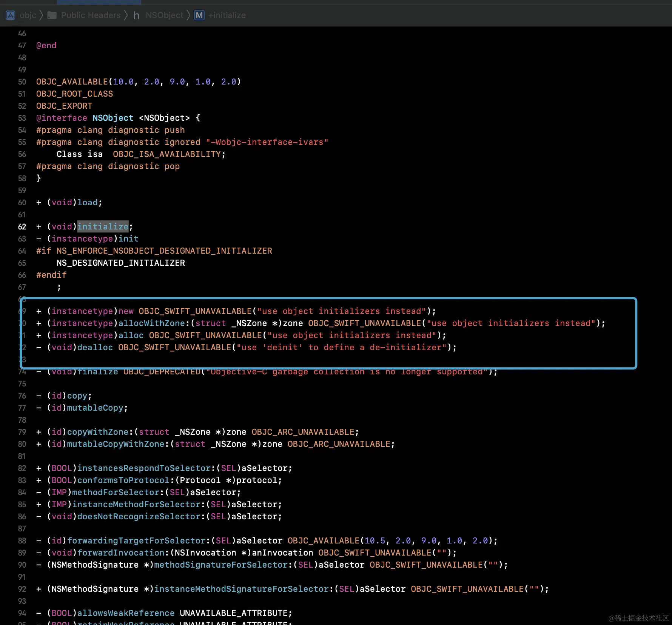The image size is (672, 625).
Task: Click OBJC_ARC_UNAVAILABLE on line 79
Action: coord(303,432)
